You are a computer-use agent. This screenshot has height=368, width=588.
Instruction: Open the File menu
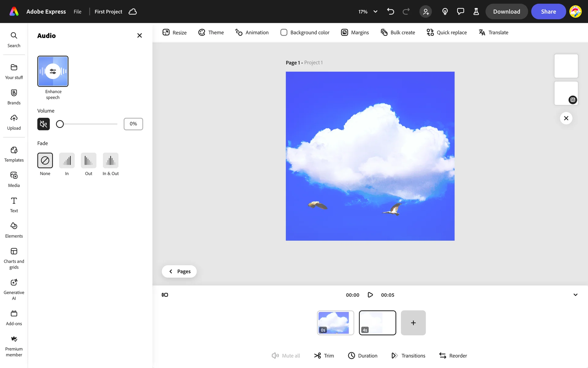tap(77, 12)
